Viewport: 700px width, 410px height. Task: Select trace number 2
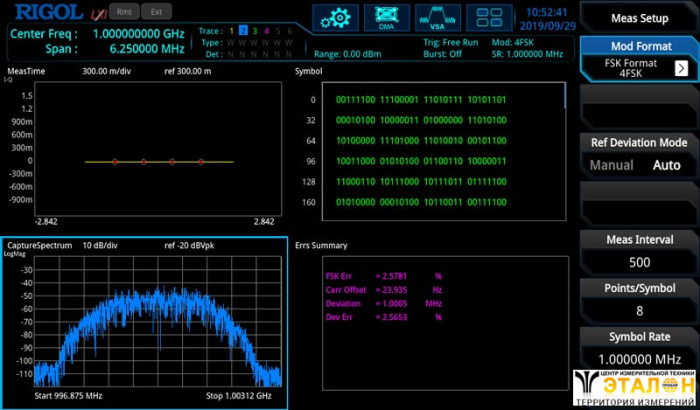click(x=243, y=31)
